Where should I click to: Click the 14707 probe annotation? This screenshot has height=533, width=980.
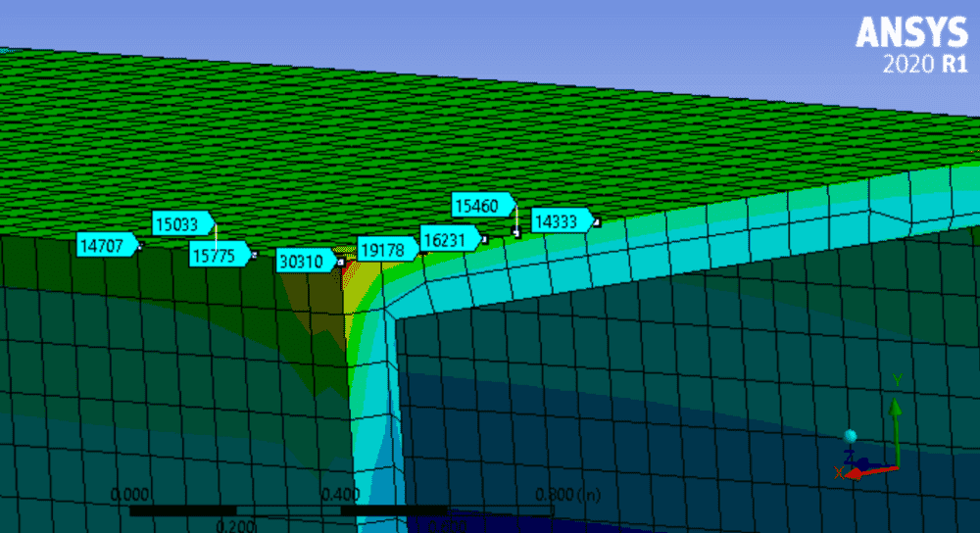click(x=106, y=245)
